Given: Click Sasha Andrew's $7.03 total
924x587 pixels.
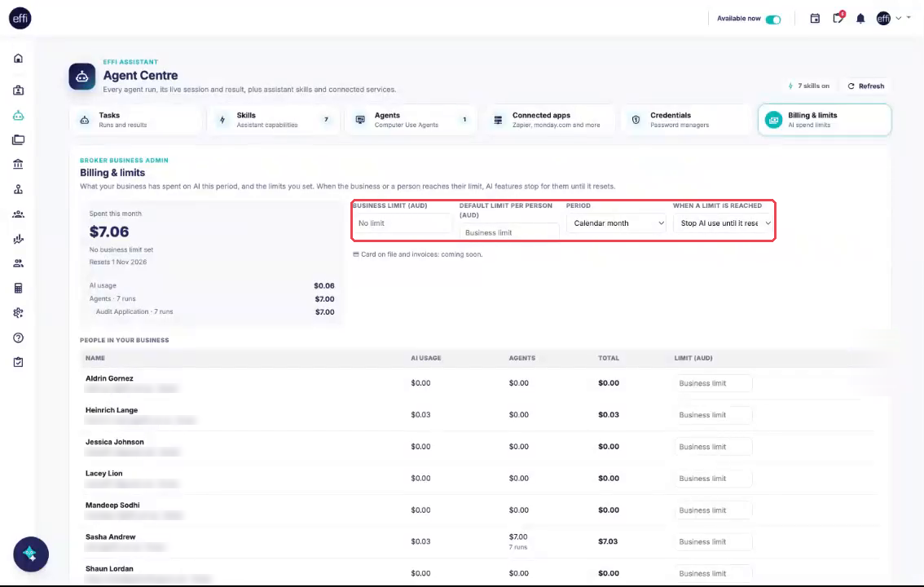Looking at the screenshot, I should pyautogui.click(x=608, y=541).
